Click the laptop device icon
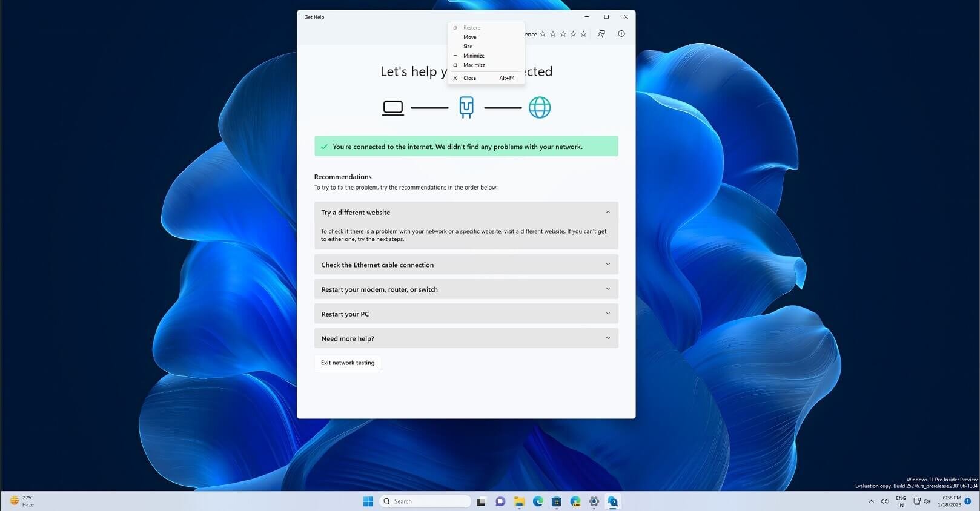This screenshot has width=980, height=511. pyautogui.click(x=393, y=108)
